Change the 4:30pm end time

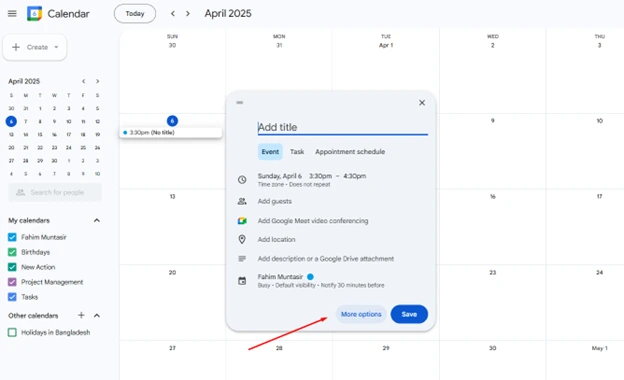(355, 176)
